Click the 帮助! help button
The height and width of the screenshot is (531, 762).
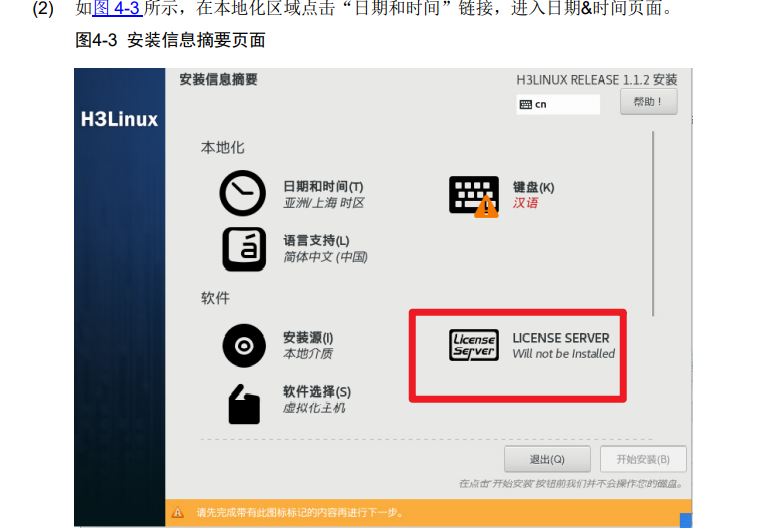point(648,102)
